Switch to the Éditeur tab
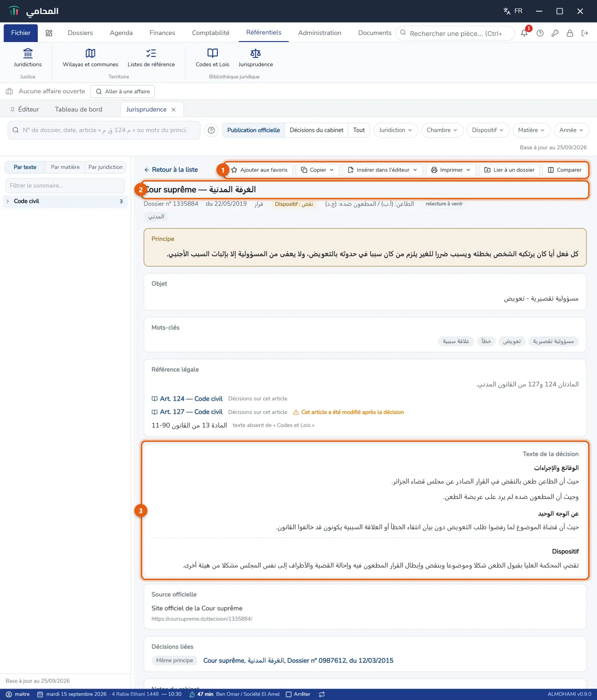 [24, 109]
